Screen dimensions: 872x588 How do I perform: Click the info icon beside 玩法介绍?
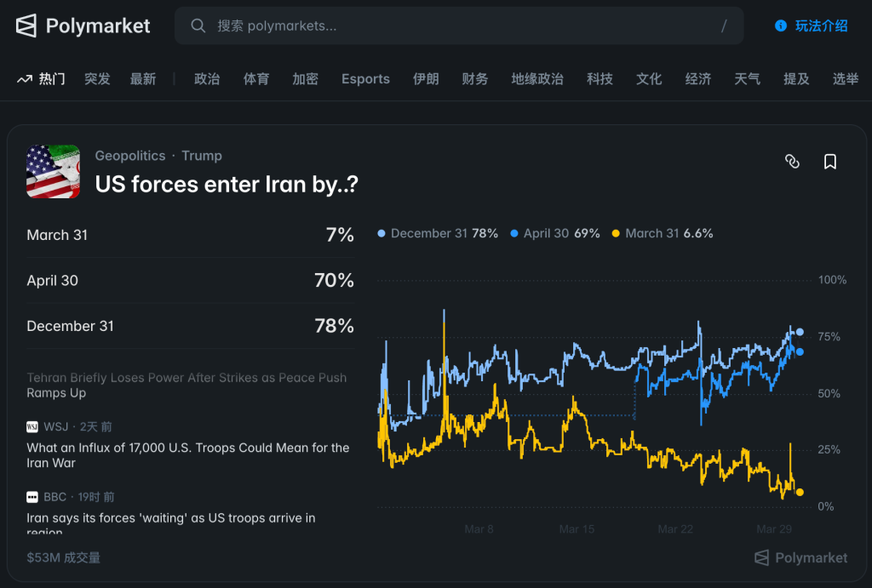pos(781,26)
